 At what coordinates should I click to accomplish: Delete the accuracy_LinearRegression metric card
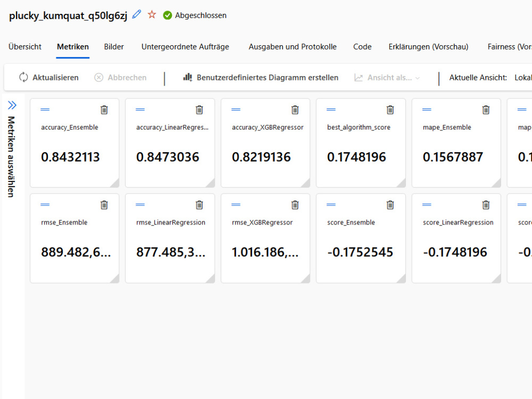point(199,110)
